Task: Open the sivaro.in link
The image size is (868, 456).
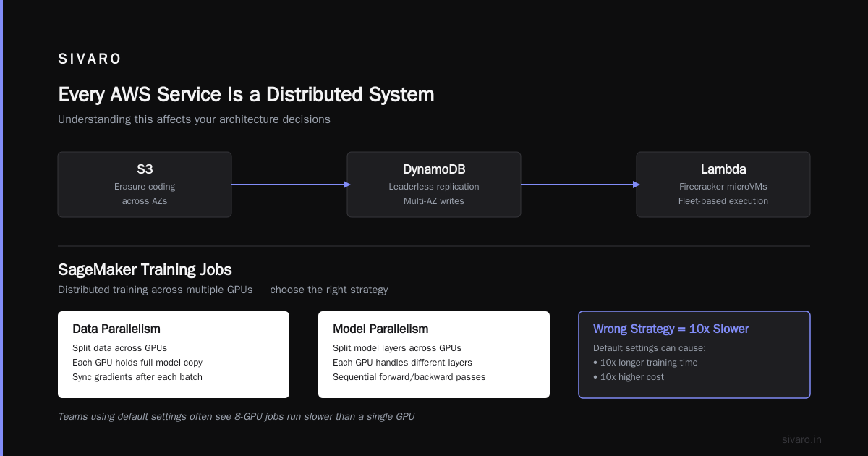Action: tap(801, 439)
